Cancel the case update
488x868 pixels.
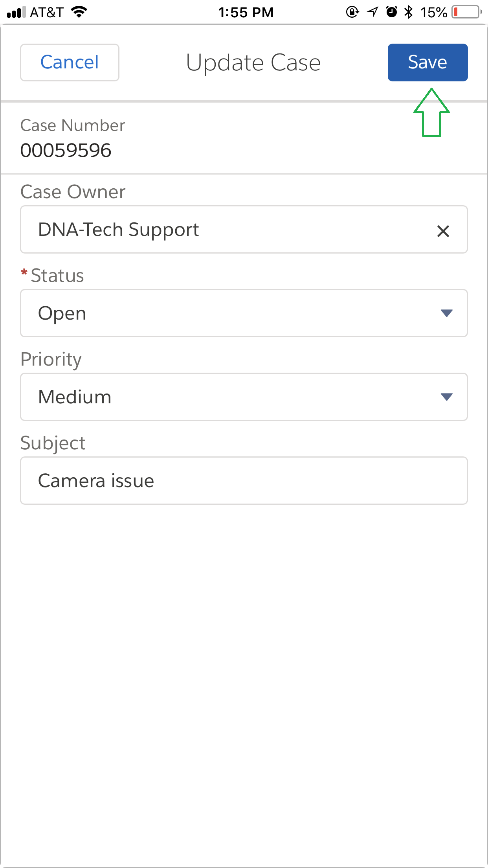click(x=70, y=63)
